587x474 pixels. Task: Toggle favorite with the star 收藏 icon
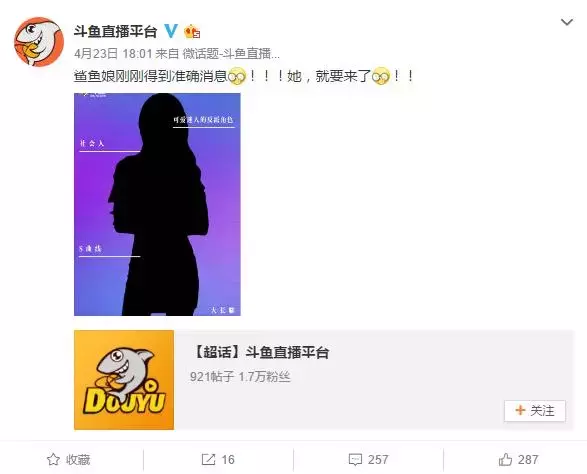(x=53, y=459)
